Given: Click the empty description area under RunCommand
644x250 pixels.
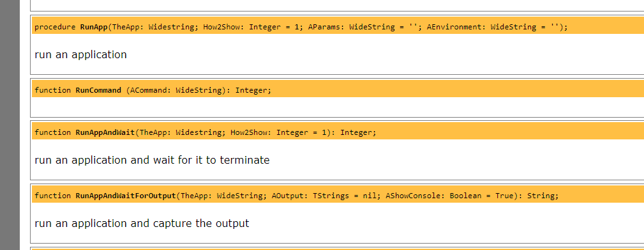Looking at the screenshot, I should coord(337,107).
